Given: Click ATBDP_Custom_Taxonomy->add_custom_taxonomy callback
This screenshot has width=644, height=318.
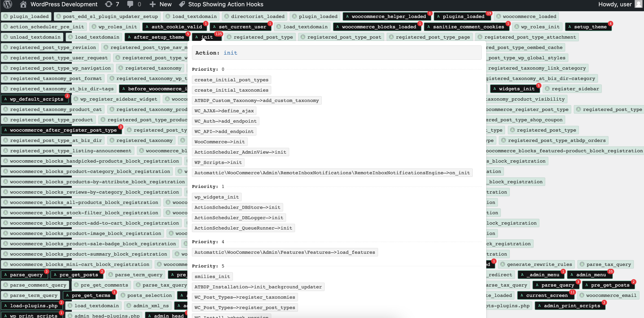Looking at the screenshot, I should [256, 100].
